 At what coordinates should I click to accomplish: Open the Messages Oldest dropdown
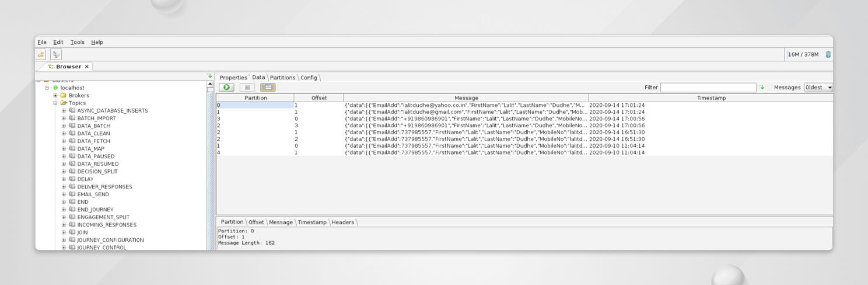point(818,88)
